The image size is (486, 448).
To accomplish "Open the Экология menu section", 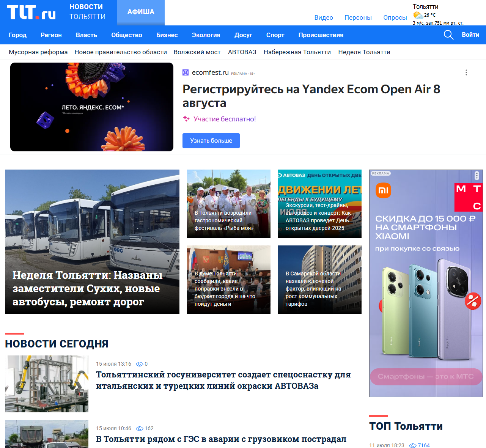I will 206,35.
